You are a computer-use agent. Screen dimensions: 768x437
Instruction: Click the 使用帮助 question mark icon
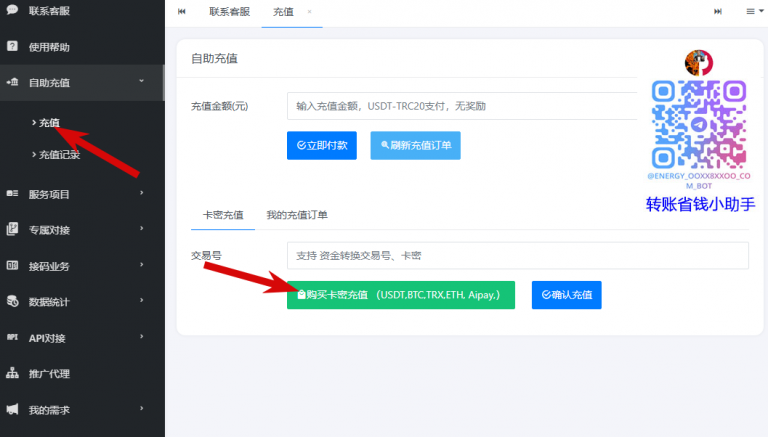click(12, 47)
